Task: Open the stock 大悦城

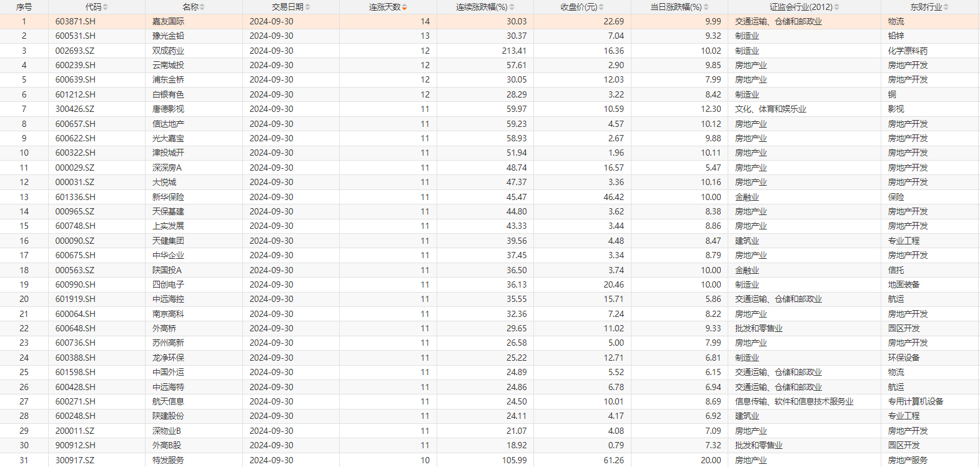Action: pos(164,182)
